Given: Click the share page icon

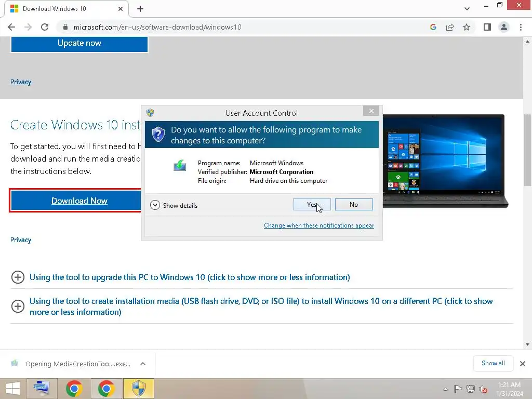Looking at the screenshot, I should tap(450, 27).
